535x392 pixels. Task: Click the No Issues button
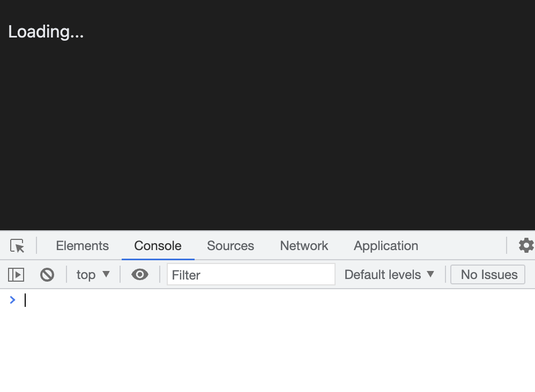(x=488, y=275)
